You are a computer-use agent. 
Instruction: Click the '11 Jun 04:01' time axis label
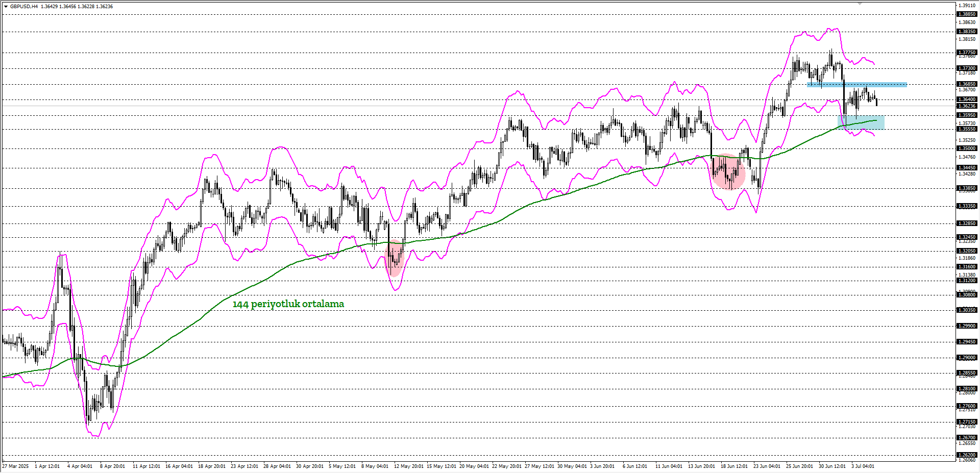click(669, 466)
